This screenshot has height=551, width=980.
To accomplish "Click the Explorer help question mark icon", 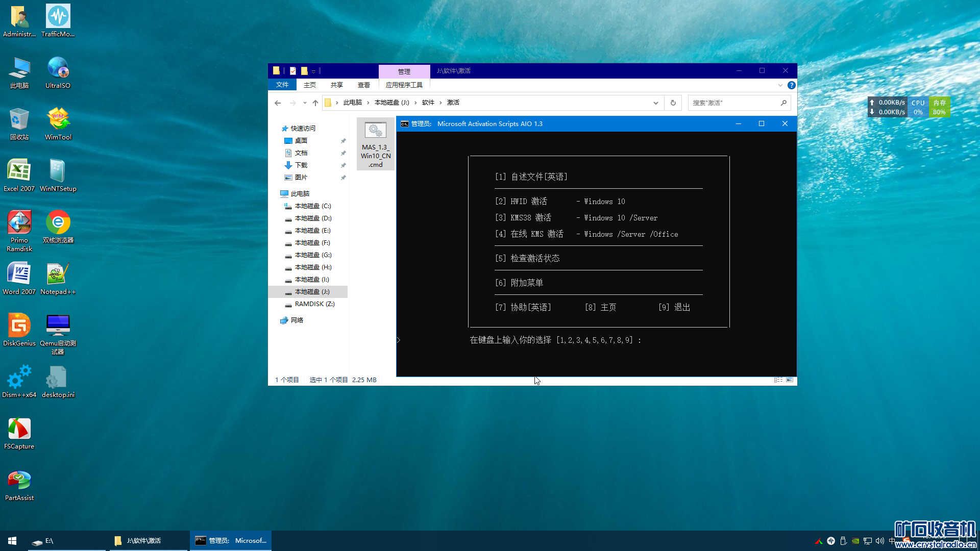I will (x=791, y=85).
